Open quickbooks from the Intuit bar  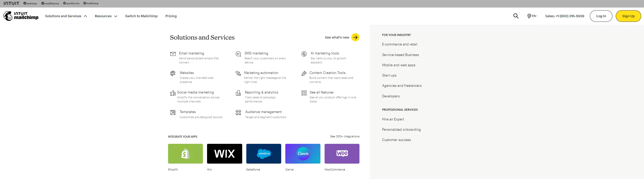click(x=71, y=3)
